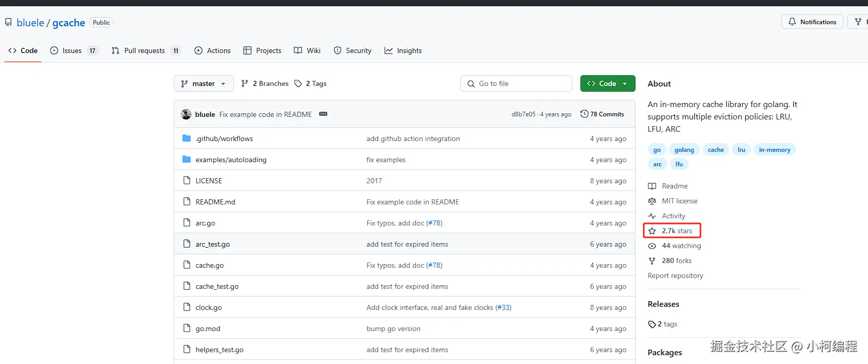Click the bluele avatar in commit header
Screen dimensions: 868x364
click(186, 114)
